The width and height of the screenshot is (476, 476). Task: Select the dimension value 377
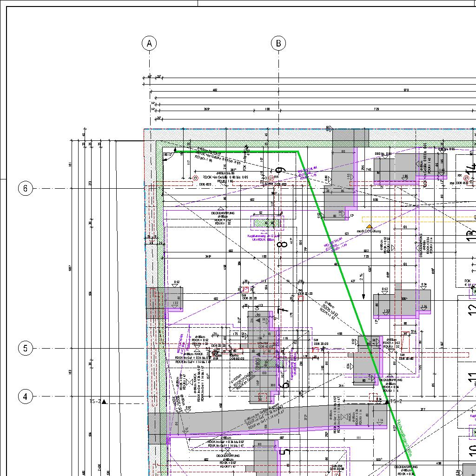[x=423, y=409]
